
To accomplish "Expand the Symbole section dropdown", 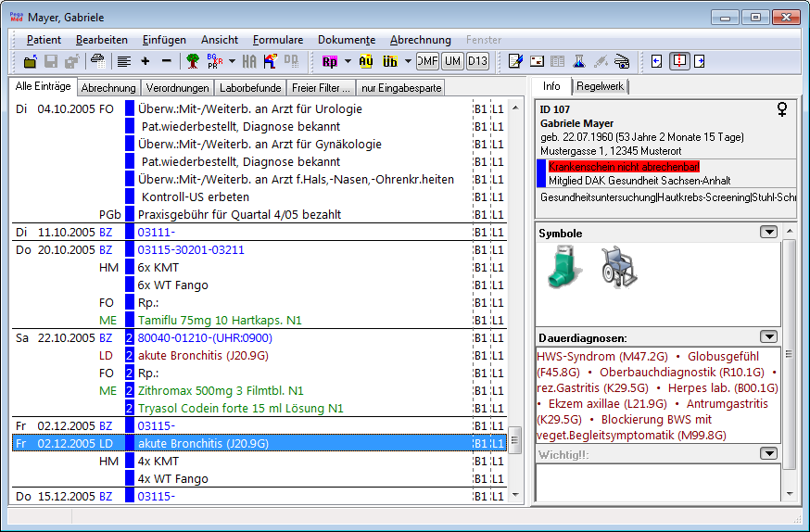I will tap(767, 232).
